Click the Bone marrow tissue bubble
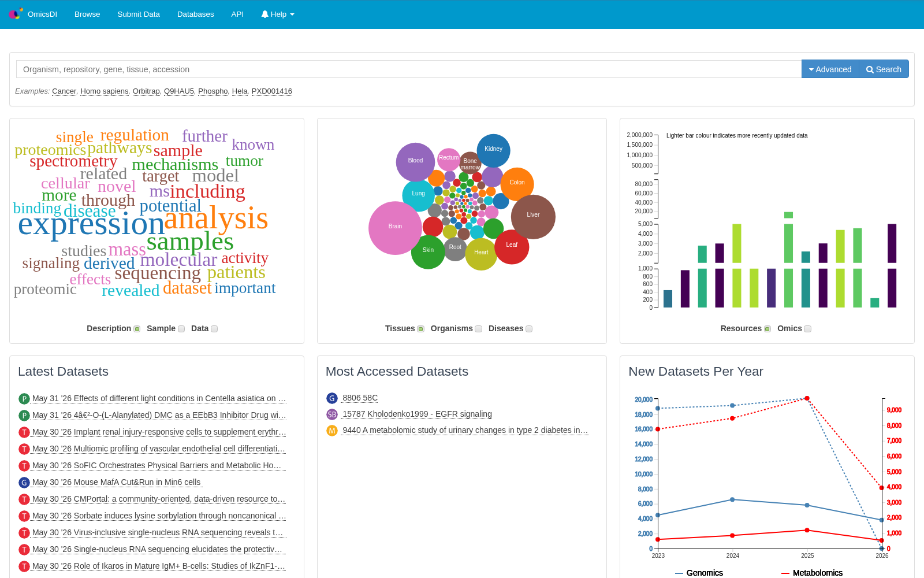Screen dimensions: 924x578 click(x=470, y=163)
